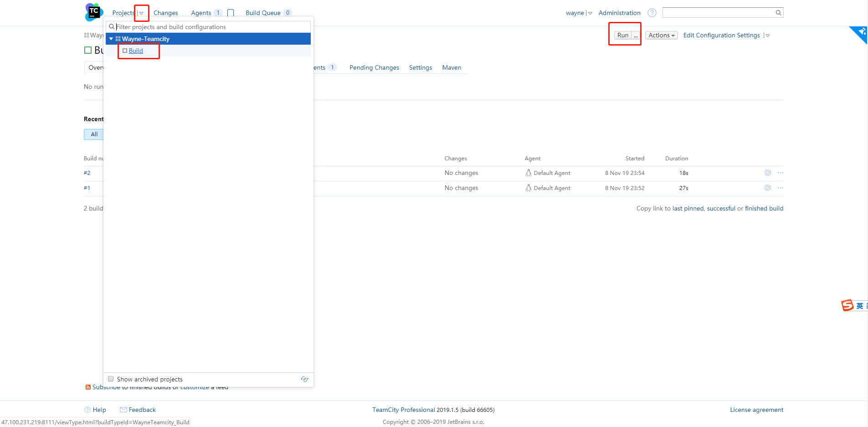Select the All builds filter button

coord(94,134)
